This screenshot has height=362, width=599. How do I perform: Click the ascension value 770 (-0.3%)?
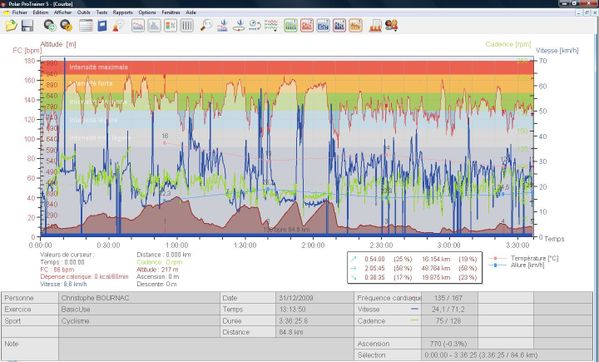(x=448, y=344)
